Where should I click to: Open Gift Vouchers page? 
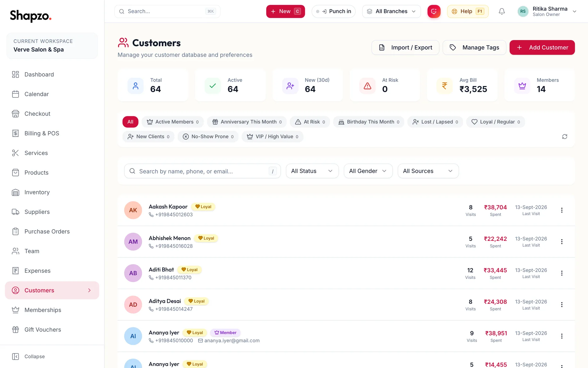click(52, 330)
